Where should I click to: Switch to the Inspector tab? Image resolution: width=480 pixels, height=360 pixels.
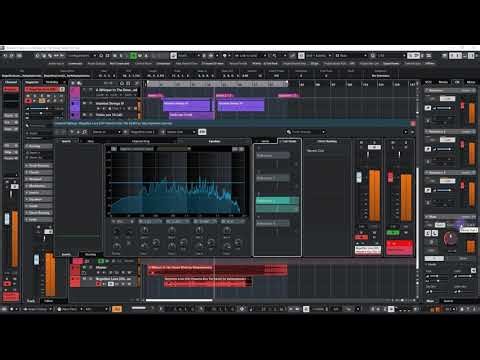[x=32, y=82]
